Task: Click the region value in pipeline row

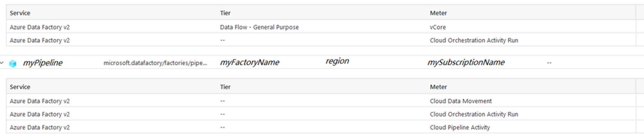Action: 337,61
